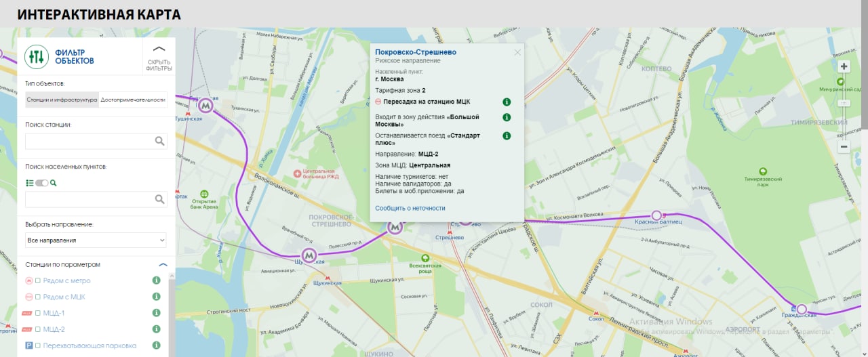
Task: Check the Рядом с метро checkbox
Action: 39,280
